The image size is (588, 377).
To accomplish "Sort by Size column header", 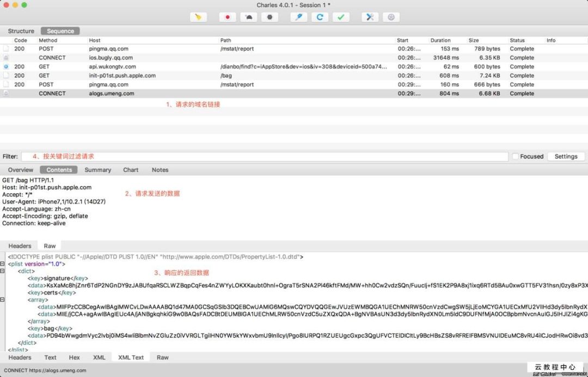I will point(473,40).
